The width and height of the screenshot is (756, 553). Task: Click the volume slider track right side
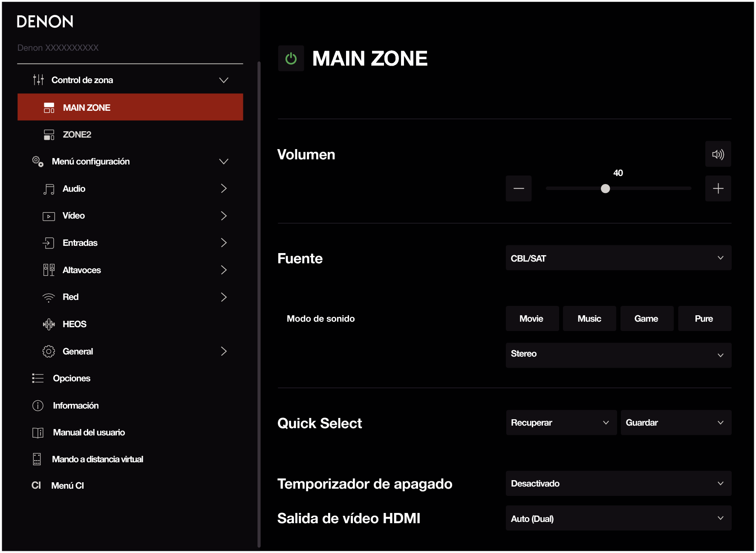click(651, 188)
